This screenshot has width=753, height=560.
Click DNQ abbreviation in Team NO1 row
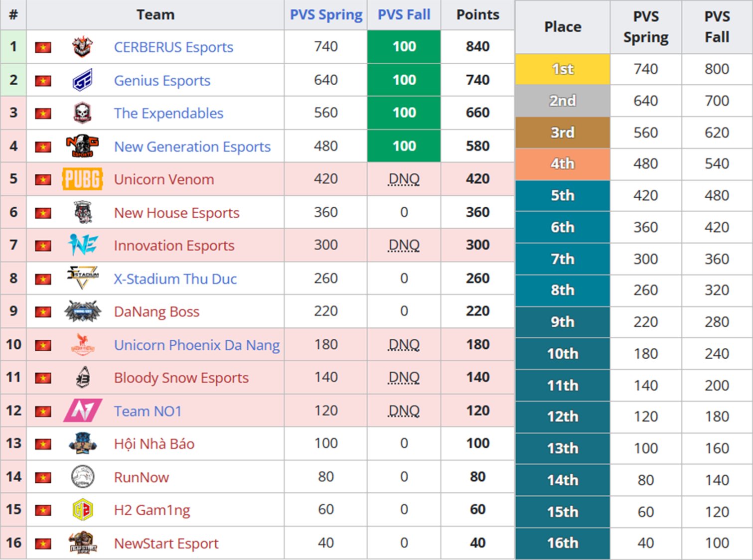tap(404, 411)
